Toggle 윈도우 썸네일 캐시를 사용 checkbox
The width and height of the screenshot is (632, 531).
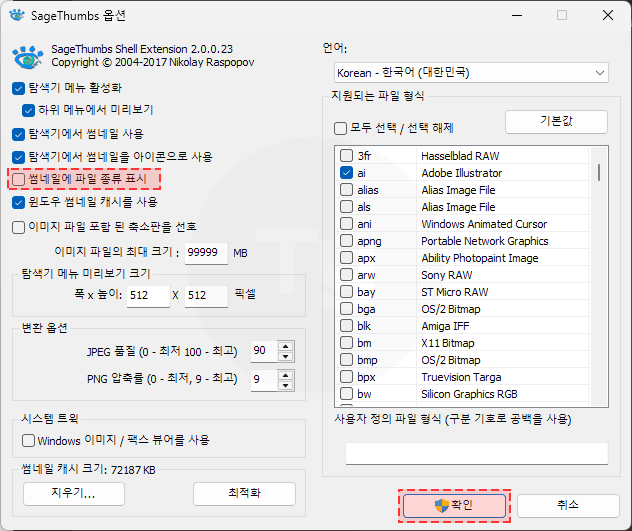tap(19, 202)
